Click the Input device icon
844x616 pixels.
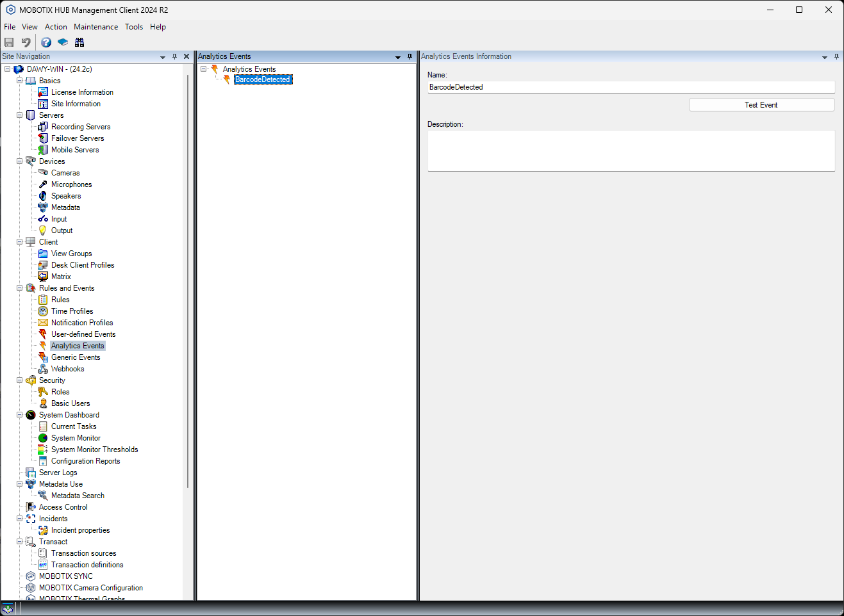pos(43,219)
